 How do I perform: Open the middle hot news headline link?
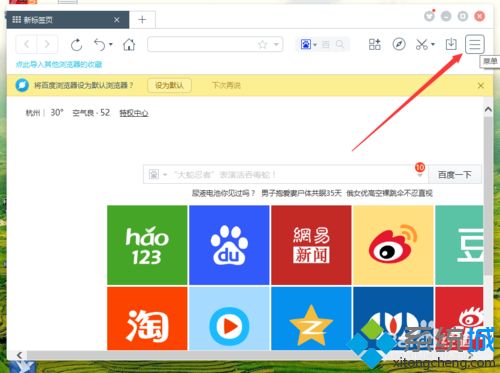point(301,193)
